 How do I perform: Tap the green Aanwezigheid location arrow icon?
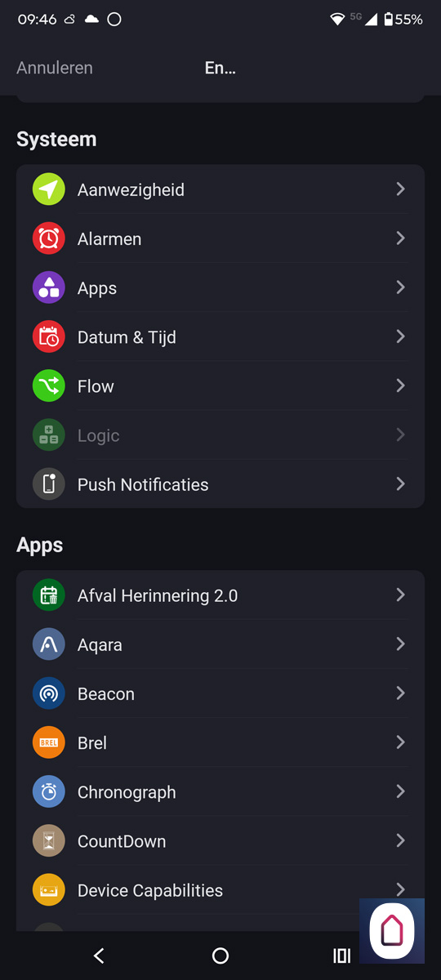tap(49, 189)
